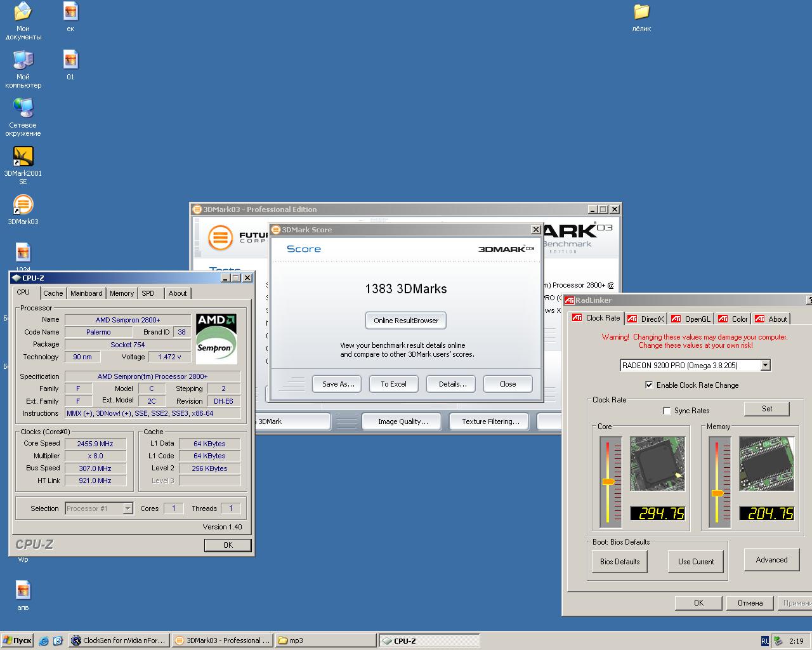Click the Texture Filtering button in 3DMark03
The image size is (812, 650).
pos(490,421)
